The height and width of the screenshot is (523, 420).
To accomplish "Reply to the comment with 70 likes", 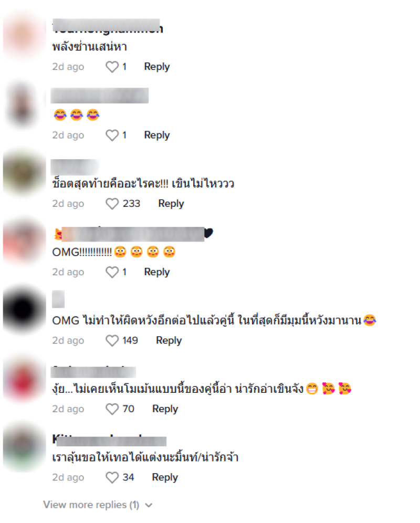I will pyautogui.click(x=165, y=409).
